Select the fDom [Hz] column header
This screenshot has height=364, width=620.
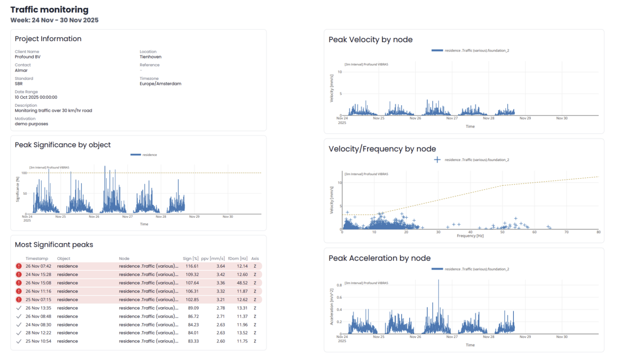point(238,259)
